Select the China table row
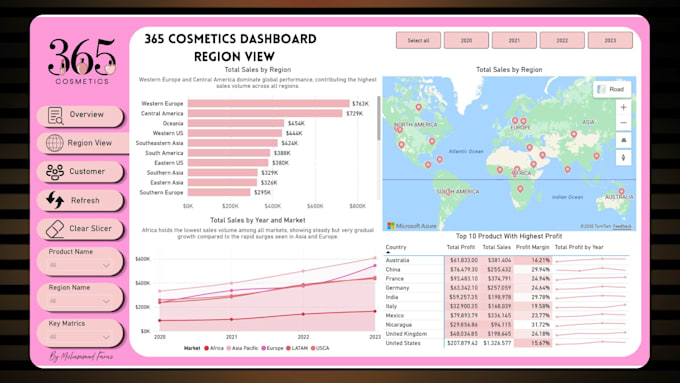The image size is (680, 383). tap(506, 269)
